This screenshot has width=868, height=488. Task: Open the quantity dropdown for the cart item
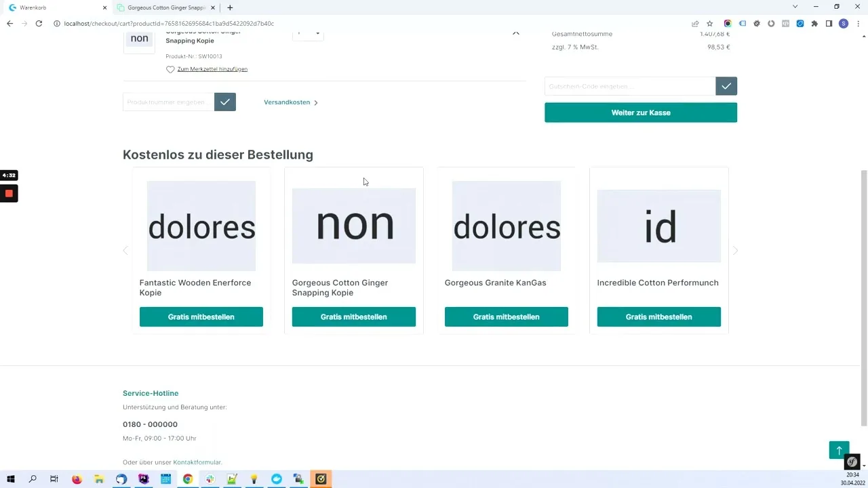pyautogui.click(x=308, y=34)
